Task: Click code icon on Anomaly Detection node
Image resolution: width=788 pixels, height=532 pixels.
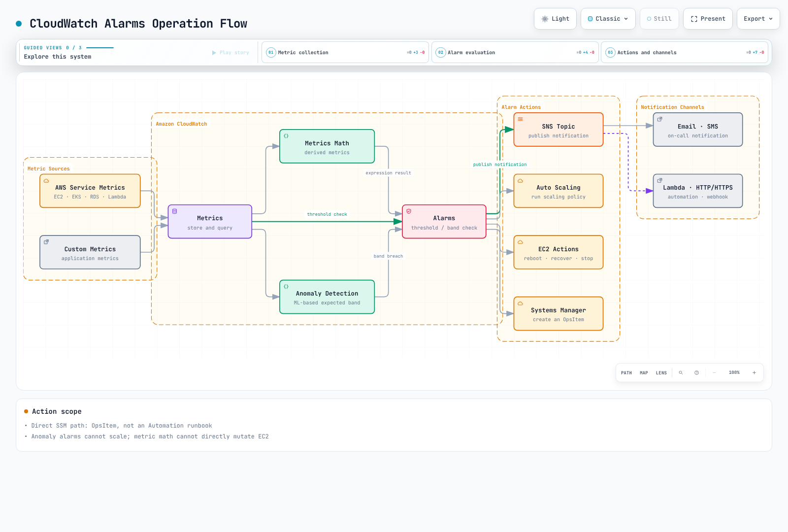Action: click(286, 287)
